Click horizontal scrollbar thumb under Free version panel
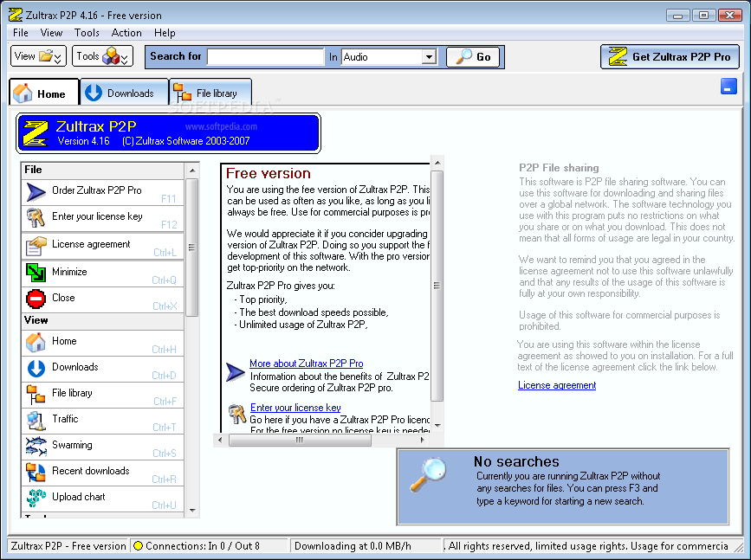This screenshot has height=560, width=751. (300, 440)
